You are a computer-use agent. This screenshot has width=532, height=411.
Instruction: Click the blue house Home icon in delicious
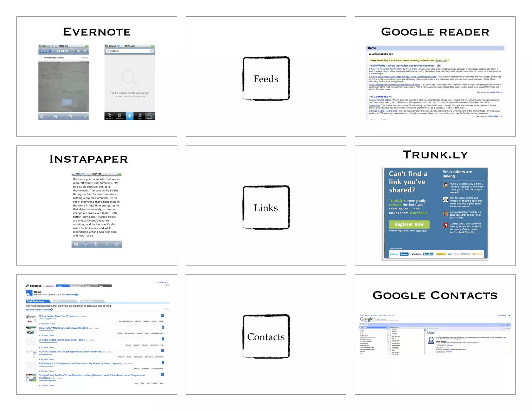(x=29, y=293)
